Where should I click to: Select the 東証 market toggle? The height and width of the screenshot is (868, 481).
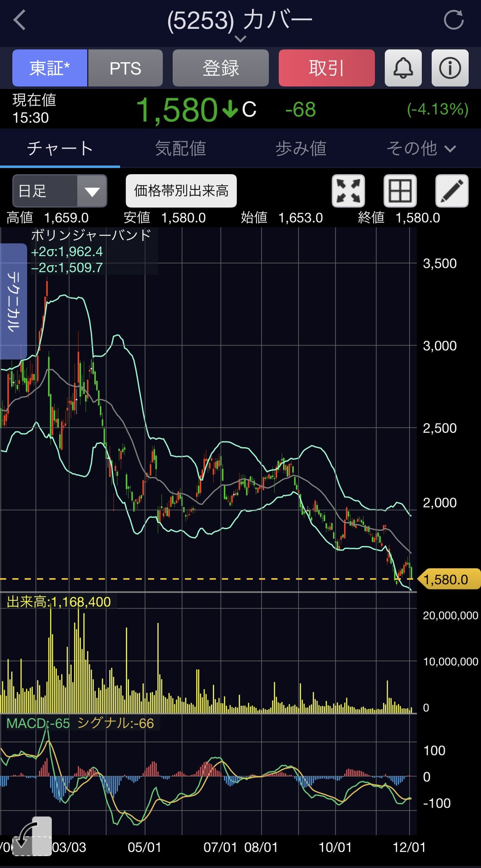click(50, 68)
